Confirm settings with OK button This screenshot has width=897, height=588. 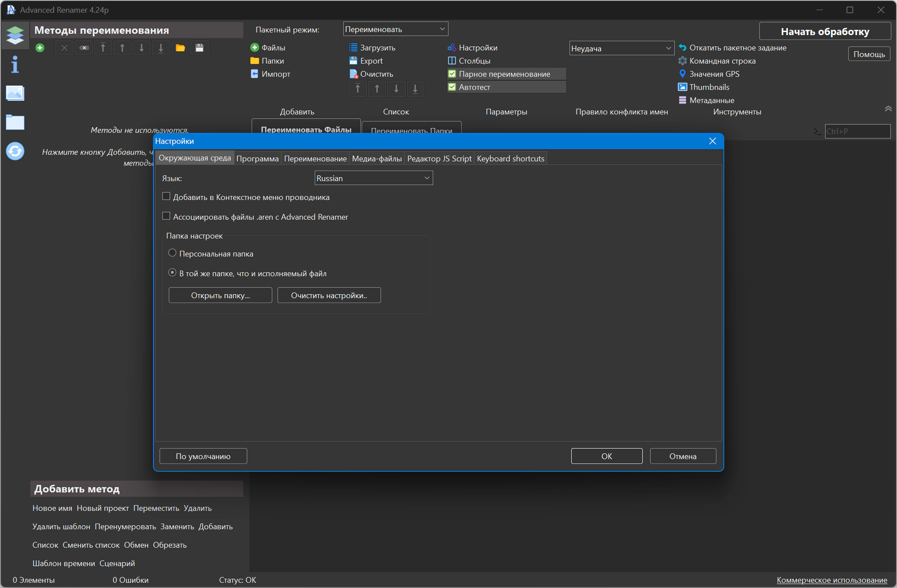[607, 456]
